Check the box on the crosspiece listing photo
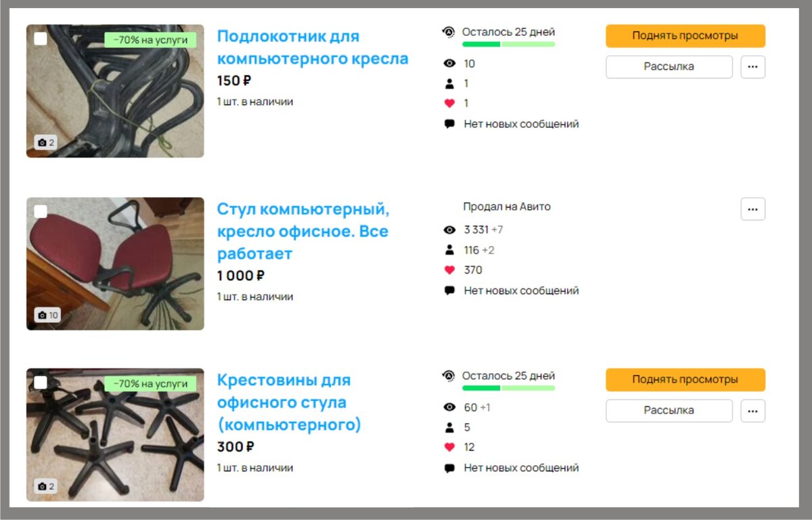The image size is (812, 520). (x=41, y=383)
